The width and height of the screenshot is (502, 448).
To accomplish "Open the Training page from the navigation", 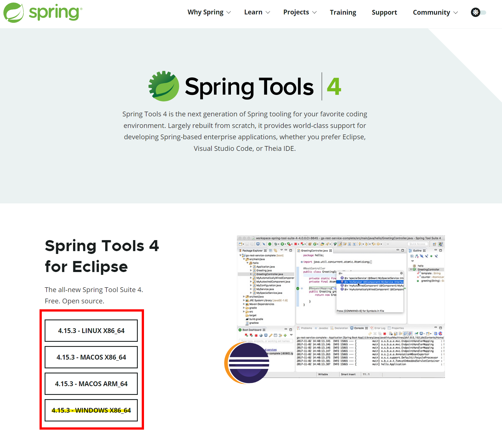I will click(343, 12).
